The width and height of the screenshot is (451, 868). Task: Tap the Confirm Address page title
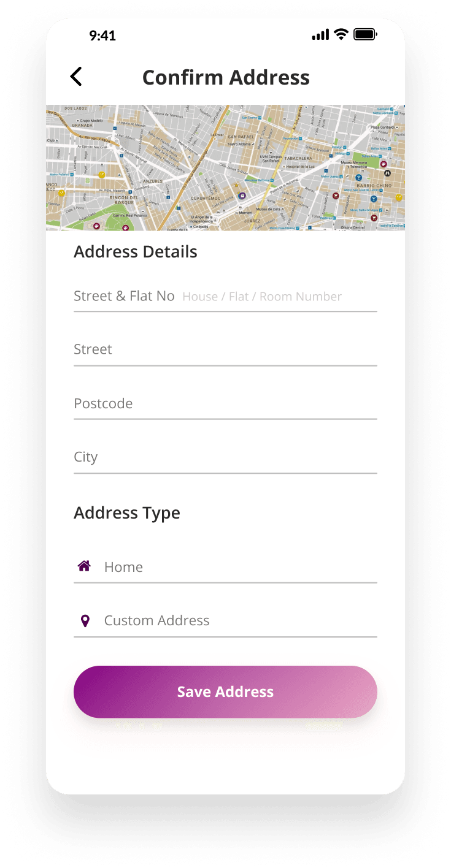click(226, 77)
